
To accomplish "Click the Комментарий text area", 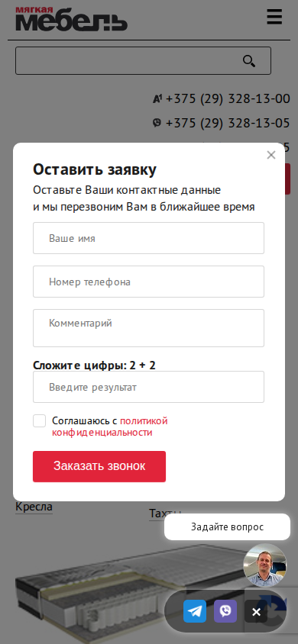I will click(148, 328).
